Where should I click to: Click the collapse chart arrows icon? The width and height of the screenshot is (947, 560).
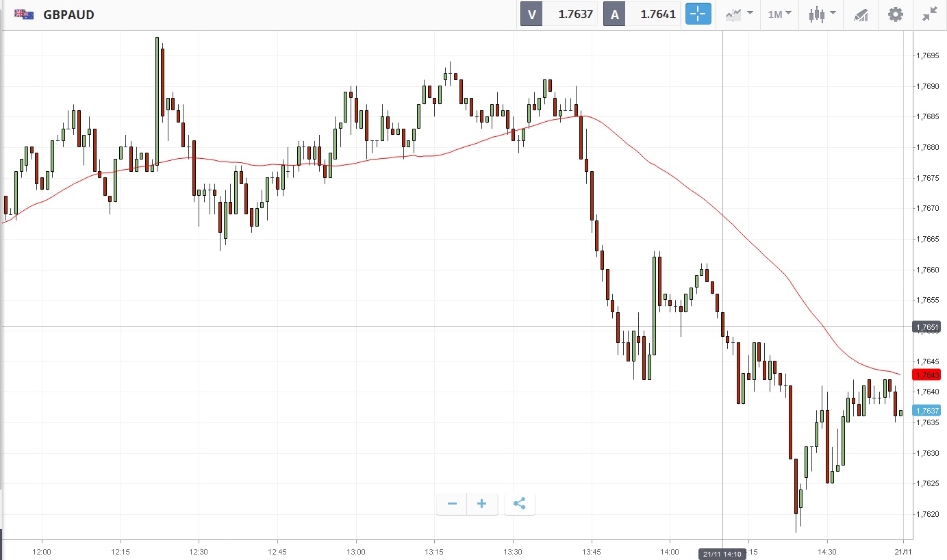pos(929,14)
